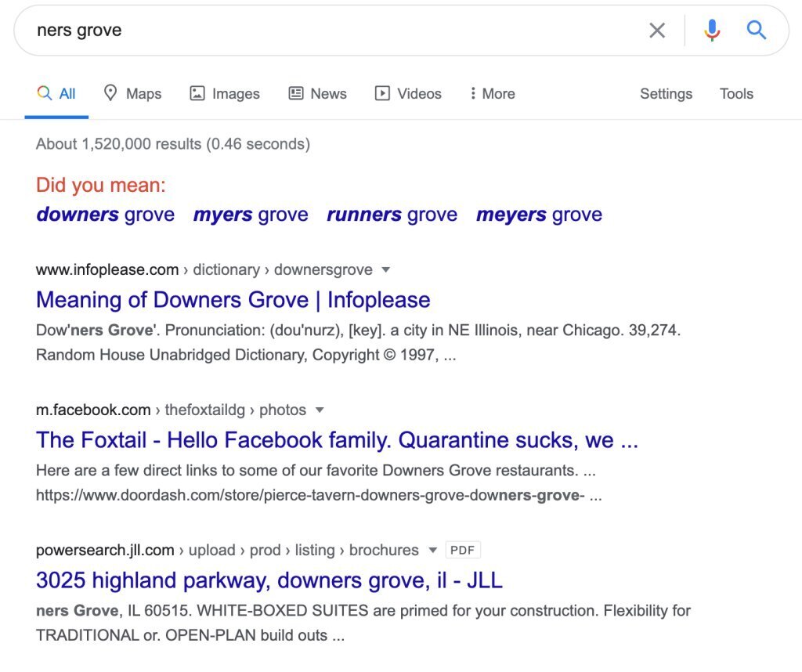Switch to the Images results tab
This screenshot has height=672, width=802.
pos(225,94)
